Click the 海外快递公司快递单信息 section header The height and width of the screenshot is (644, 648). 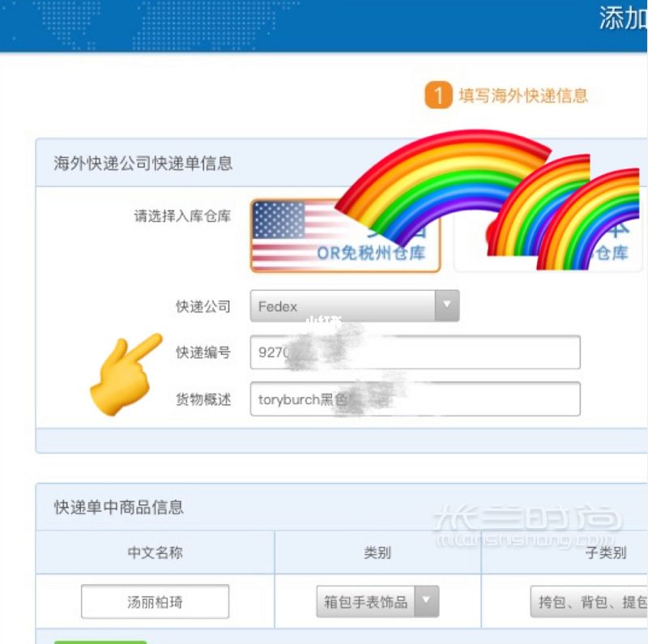[143, 163]
